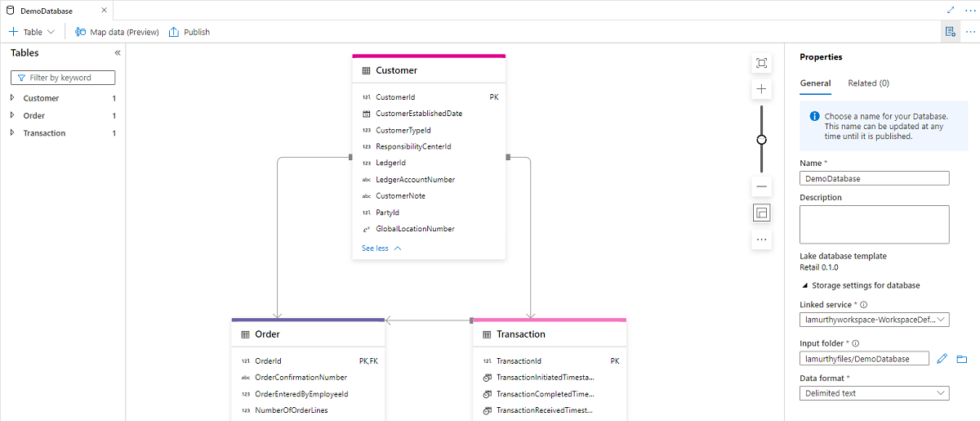Click the Transaction table title

(521, 334)
